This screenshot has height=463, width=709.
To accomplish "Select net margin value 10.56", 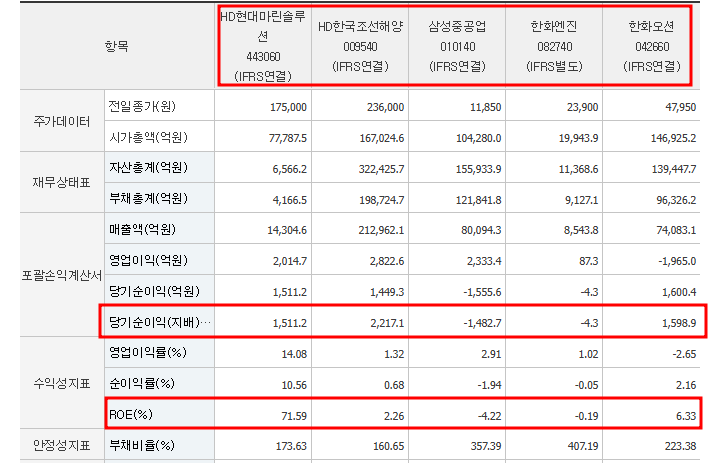I will pyautogui.click(x=294, y=385).
